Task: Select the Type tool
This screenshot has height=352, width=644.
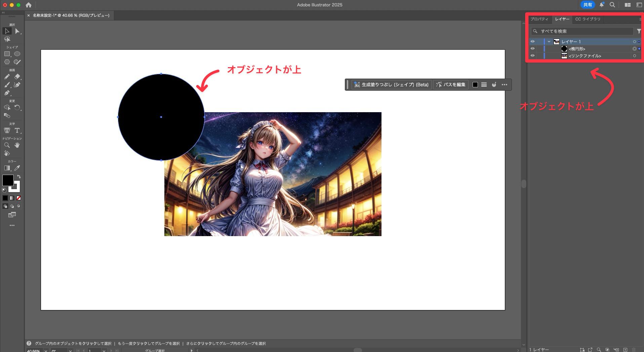Action: [x=17, y=130]
